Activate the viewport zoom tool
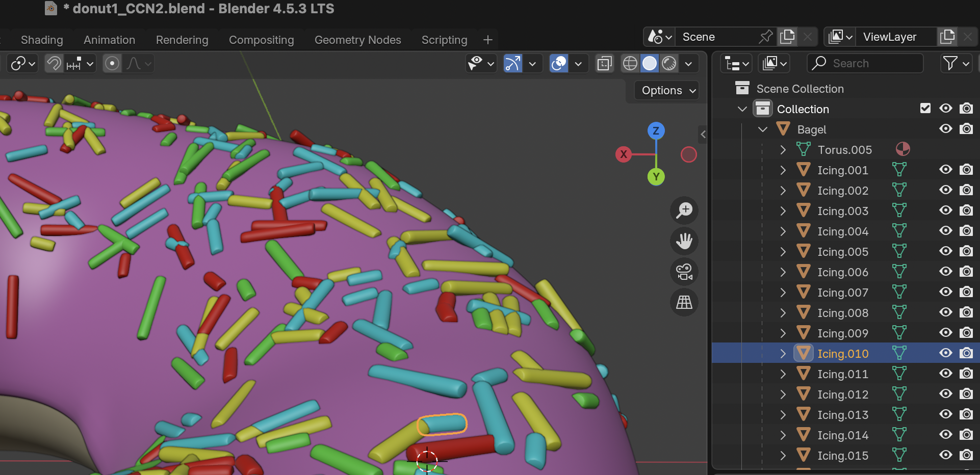 (x=684, y=210)
